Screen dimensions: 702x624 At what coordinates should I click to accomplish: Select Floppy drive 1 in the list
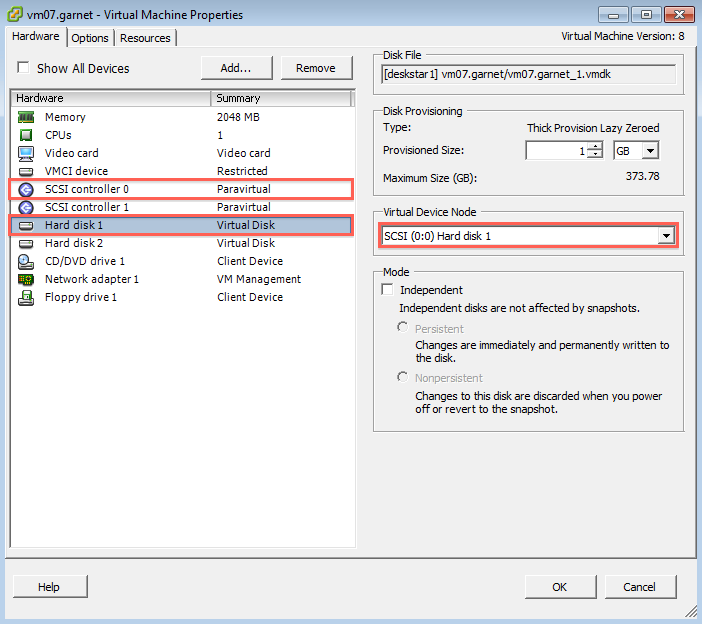coord(182,297)
